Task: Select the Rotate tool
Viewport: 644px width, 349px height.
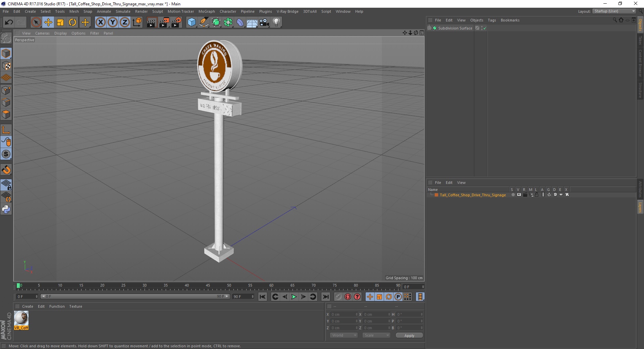Action: click(x=72, y=22)
